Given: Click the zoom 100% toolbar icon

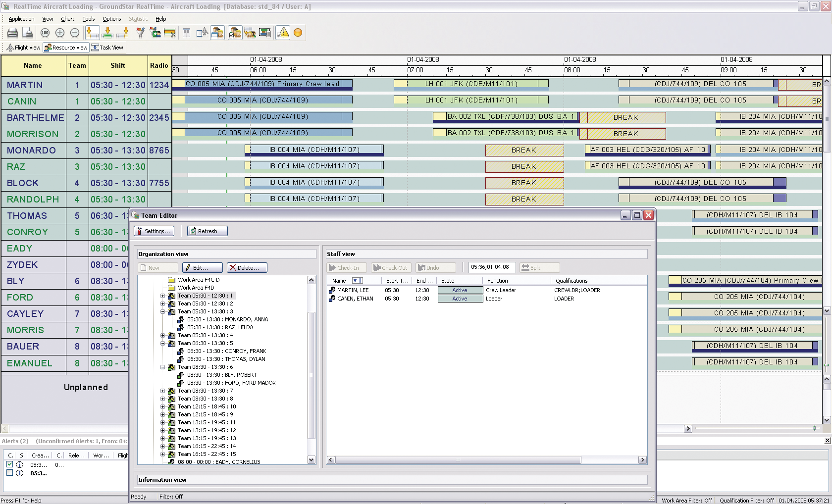Looking at the screenshot, I should tap(45, 33).
